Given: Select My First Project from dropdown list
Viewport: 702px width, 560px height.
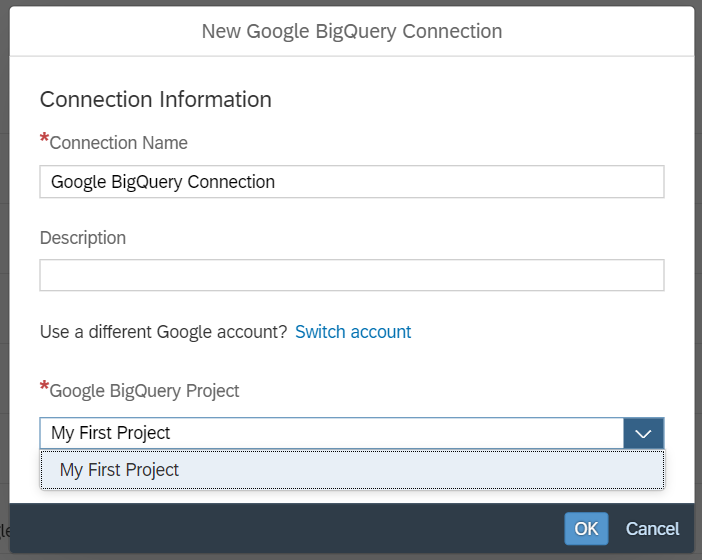Looking at the screenshot, I should click(352, 470).
